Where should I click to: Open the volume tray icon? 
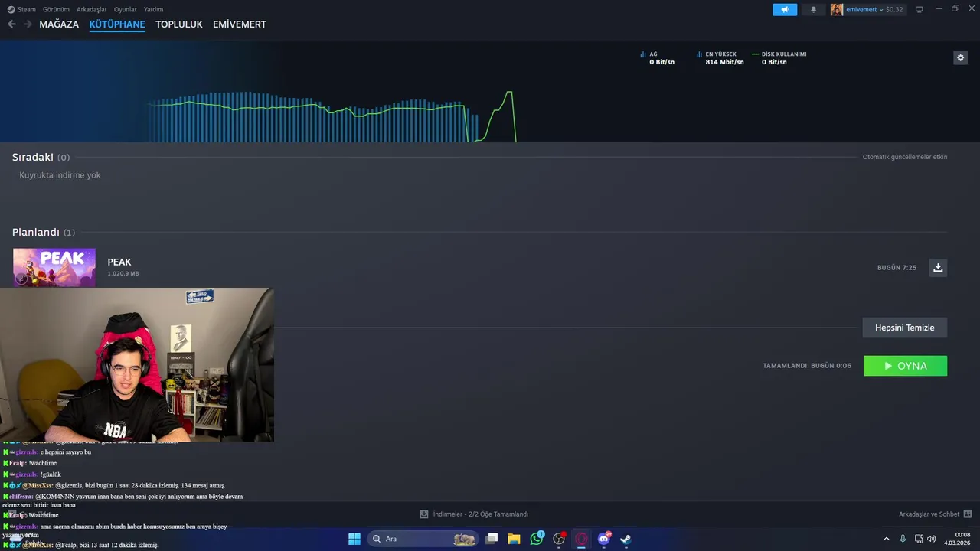pyautogui.click(x=932, y=539)
